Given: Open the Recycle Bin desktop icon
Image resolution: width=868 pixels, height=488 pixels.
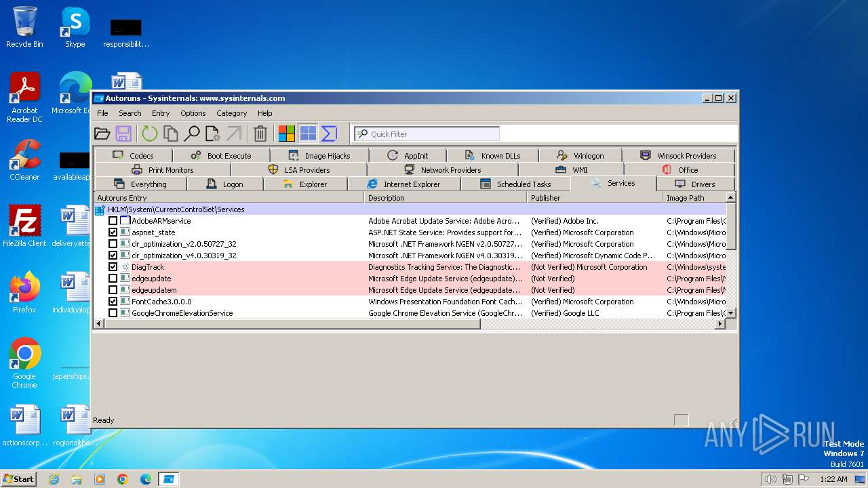Looking at the screenshot, I should point(24,27).
